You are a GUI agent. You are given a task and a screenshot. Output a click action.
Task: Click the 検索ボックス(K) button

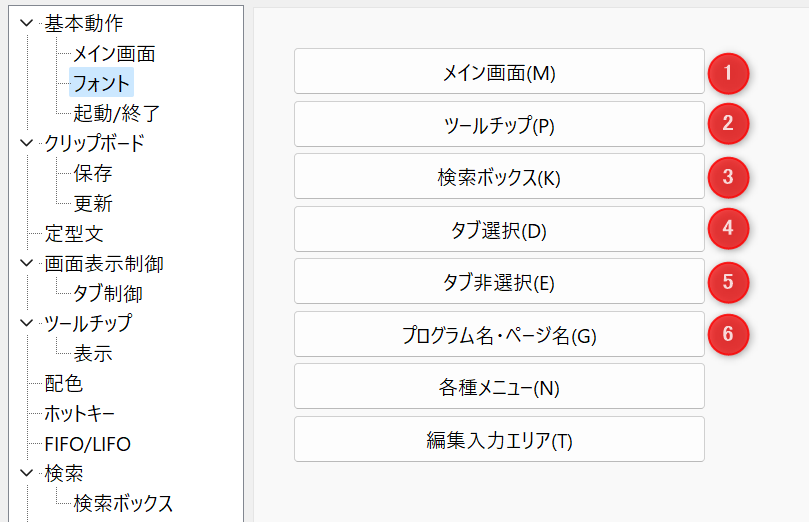click(x=499, y=176)
